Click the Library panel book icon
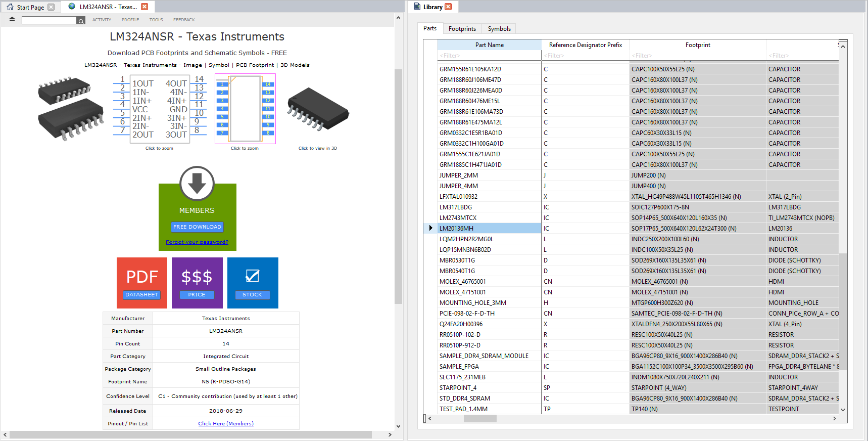The width and height of the screenshot is (868, 441). [417, 7]
